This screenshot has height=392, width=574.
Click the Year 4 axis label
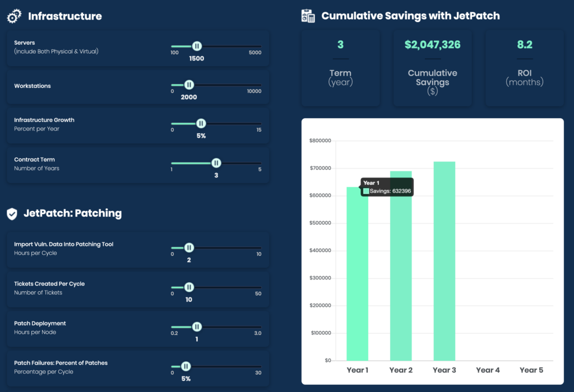pos(488,370)
